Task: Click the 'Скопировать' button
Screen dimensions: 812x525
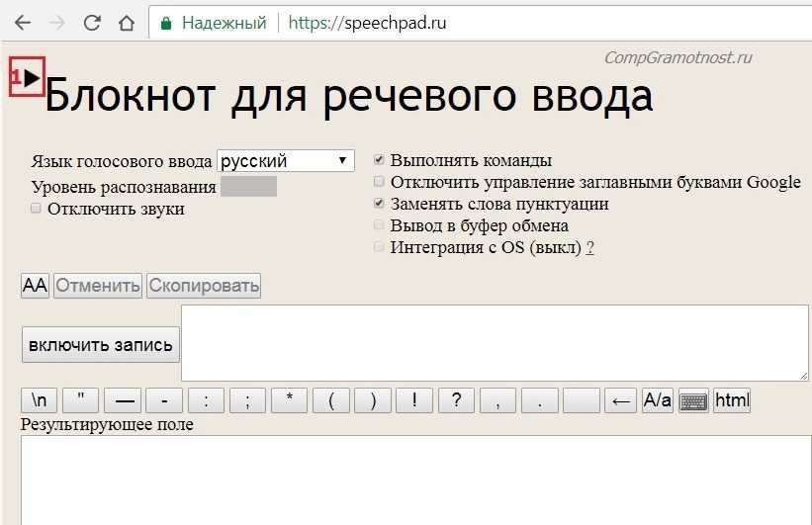Action: click(x=204, y=286)
